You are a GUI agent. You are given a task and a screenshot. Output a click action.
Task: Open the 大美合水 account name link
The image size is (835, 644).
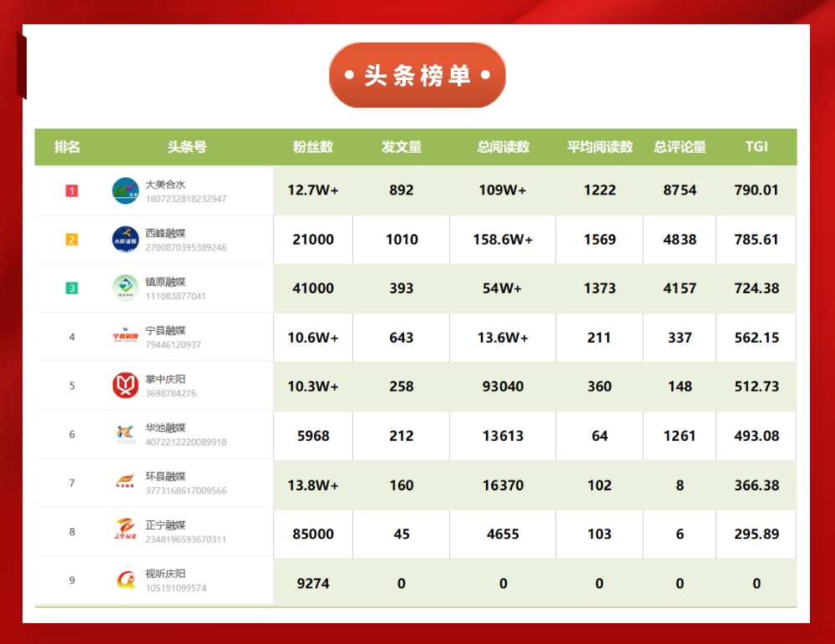coord(165,185)
